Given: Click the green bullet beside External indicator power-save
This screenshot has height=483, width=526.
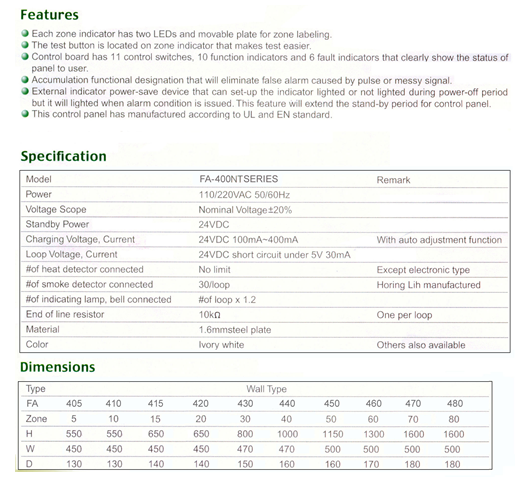Looking at the screenshot, I should coord(25,91).
